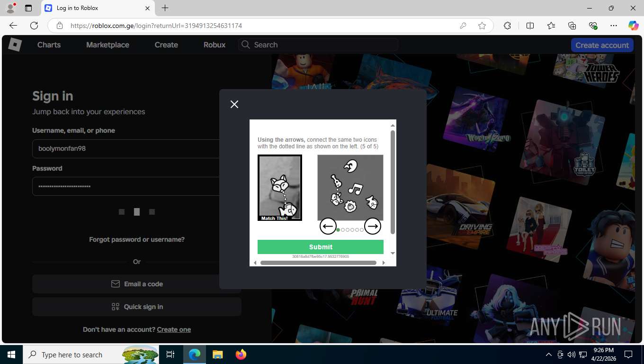Open the Favorites list
This screenshot has width=644, height=364.
pos(551,26)
